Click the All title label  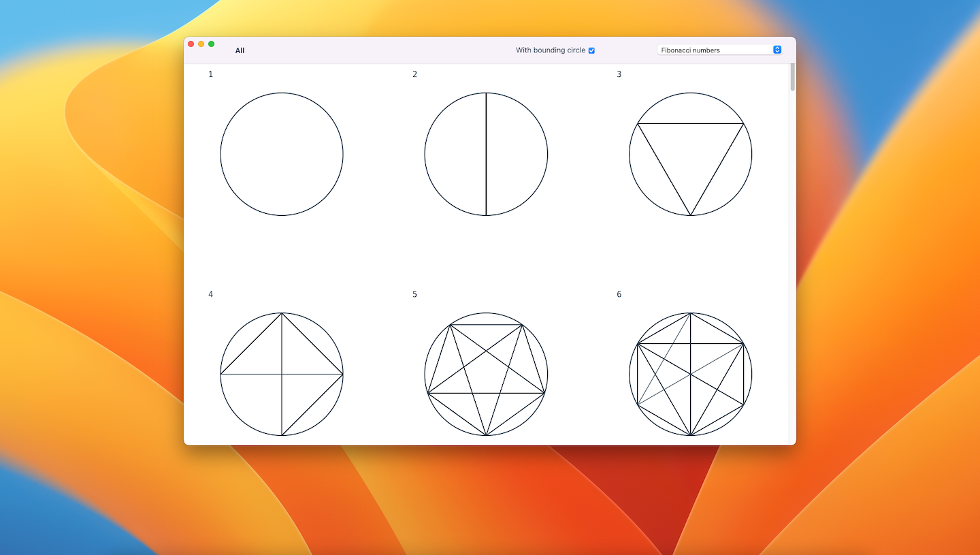tap(240, 50)
